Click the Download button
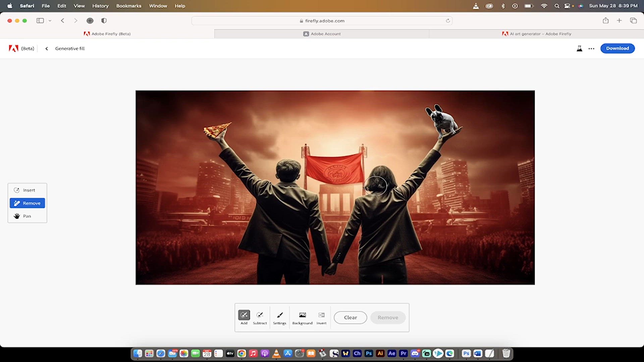 [x=617, y=48]
